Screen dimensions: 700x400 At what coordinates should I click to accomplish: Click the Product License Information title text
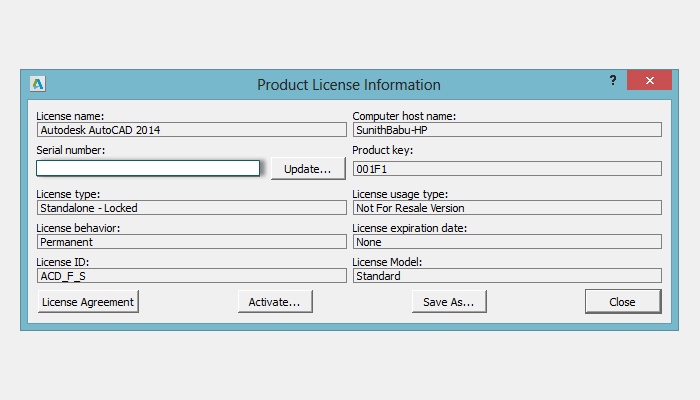click(x=349, y=85)
